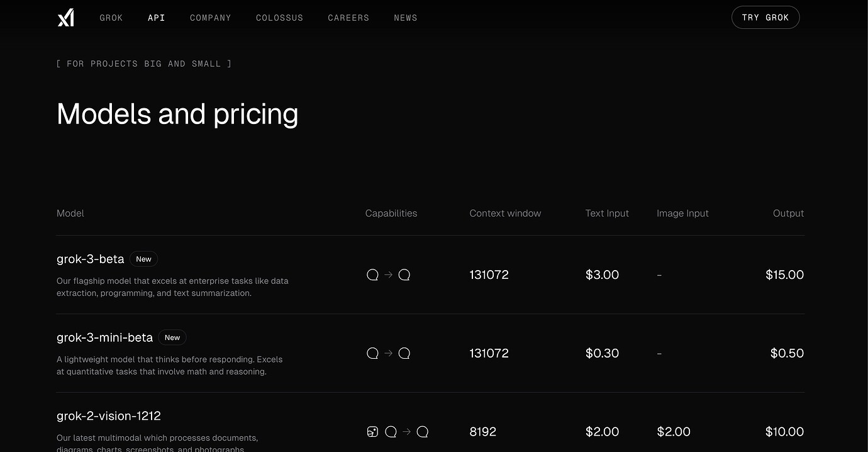
Task: Click the Context window column header
Action: tap(505, 213)
